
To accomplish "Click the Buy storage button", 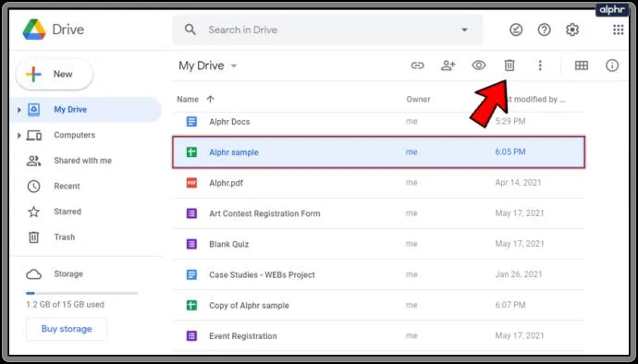I will point(67,329).
